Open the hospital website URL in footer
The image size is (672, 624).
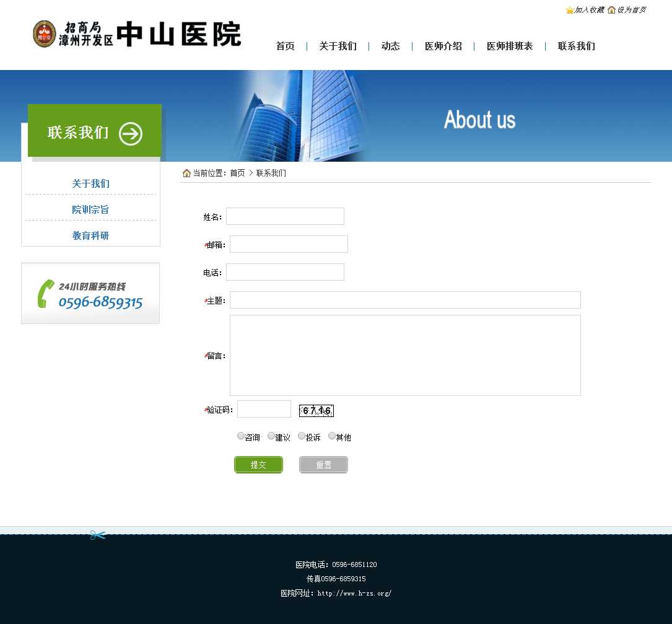tap(354, 593)
